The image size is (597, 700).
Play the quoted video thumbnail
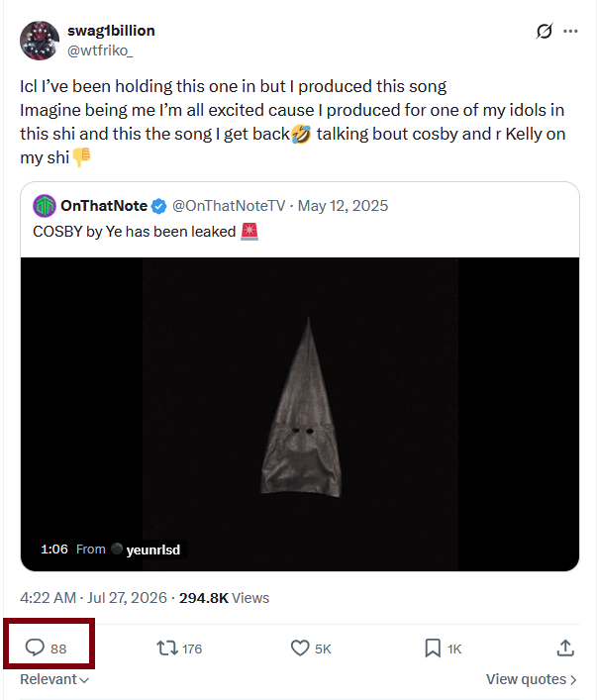click(300, 414)
